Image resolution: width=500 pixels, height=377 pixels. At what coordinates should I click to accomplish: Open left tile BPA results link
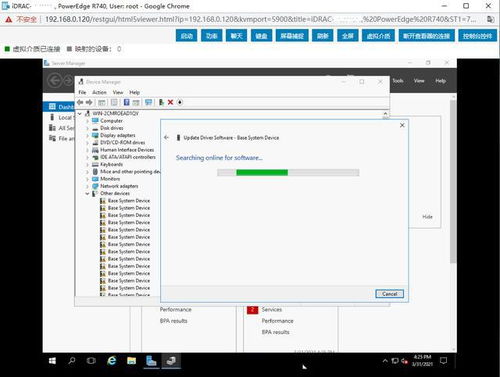pos(173,321)
